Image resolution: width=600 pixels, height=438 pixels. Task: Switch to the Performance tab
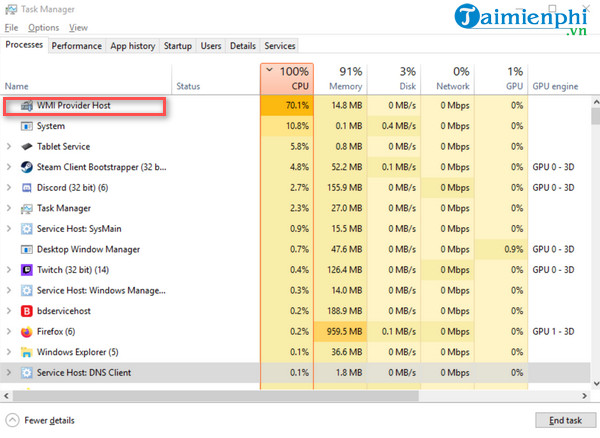(77, 46)
